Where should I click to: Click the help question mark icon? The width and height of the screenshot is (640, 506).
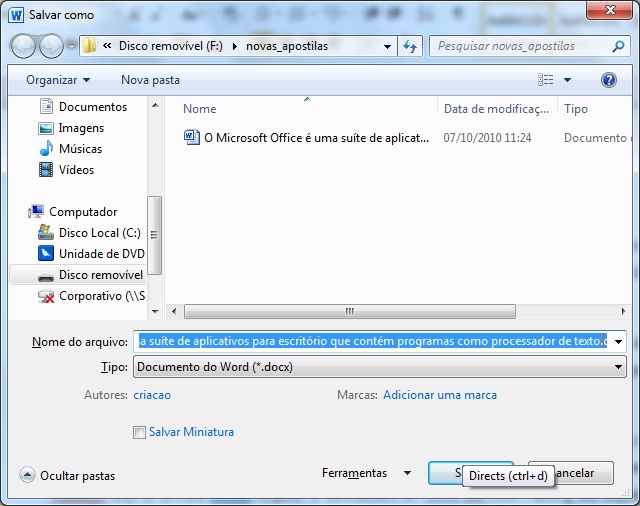pos(608,80)
